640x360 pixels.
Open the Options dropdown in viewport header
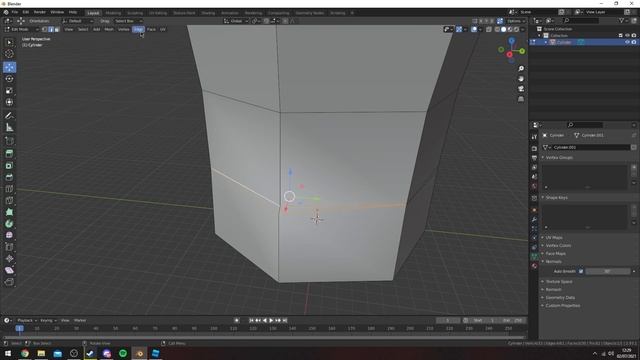coord(516,21)
